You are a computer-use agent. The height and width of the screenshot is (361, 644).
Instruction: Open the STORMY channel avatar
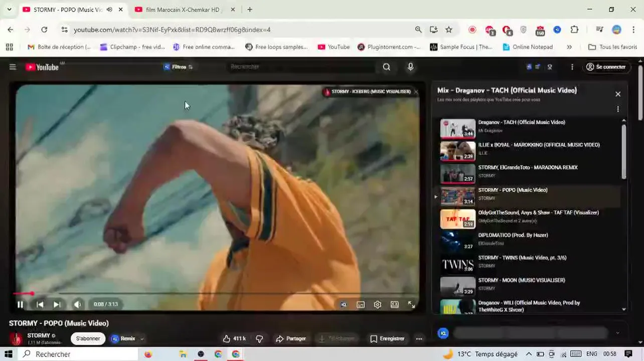click(x=16, y=339)
